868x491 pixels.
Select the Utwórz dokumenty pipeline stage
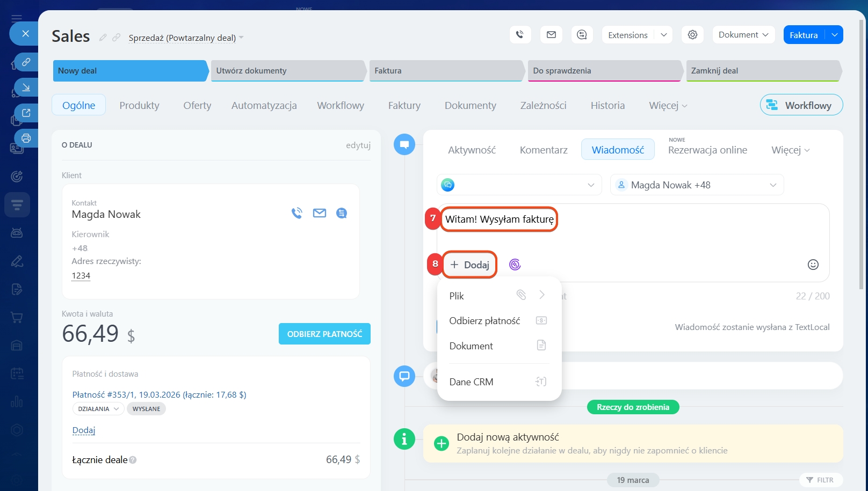click(287, 71)
